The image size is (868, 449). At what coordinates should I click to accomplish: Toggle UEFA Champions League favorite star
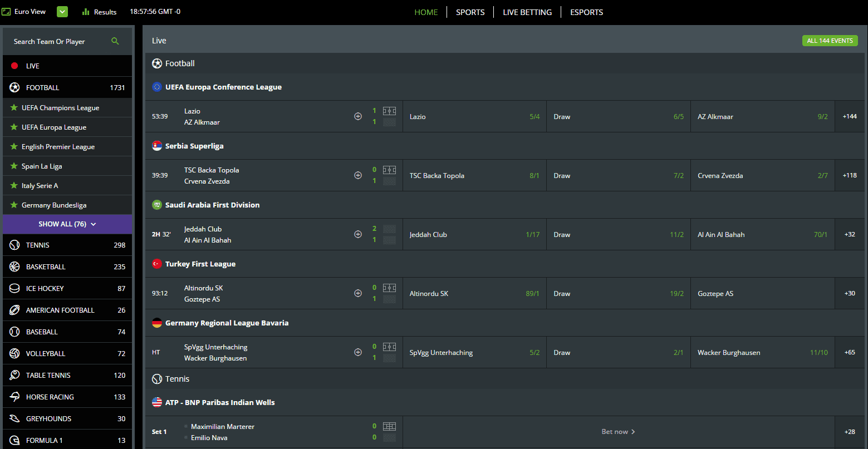(x=14, y=107)
